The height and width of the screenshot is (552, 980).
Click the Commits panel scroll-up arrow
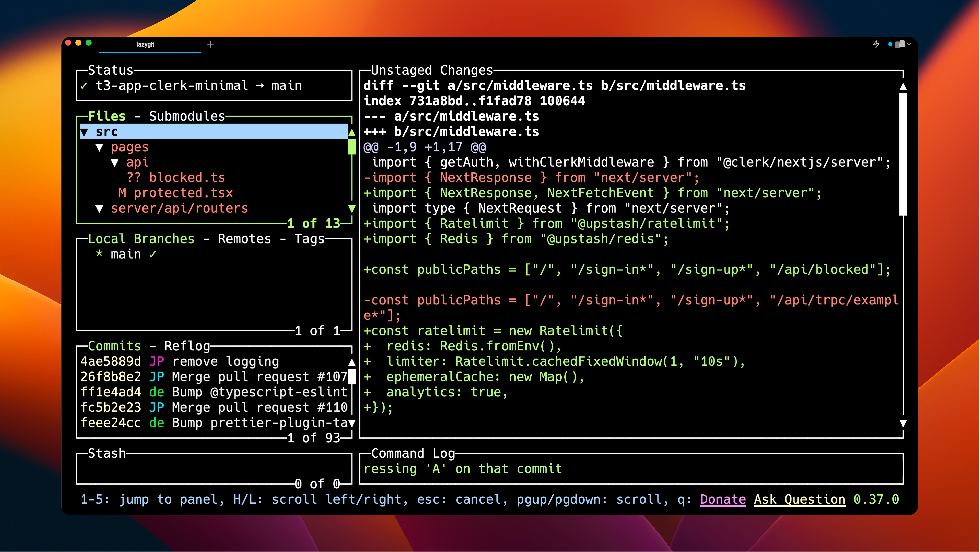(x=352, y=362)
